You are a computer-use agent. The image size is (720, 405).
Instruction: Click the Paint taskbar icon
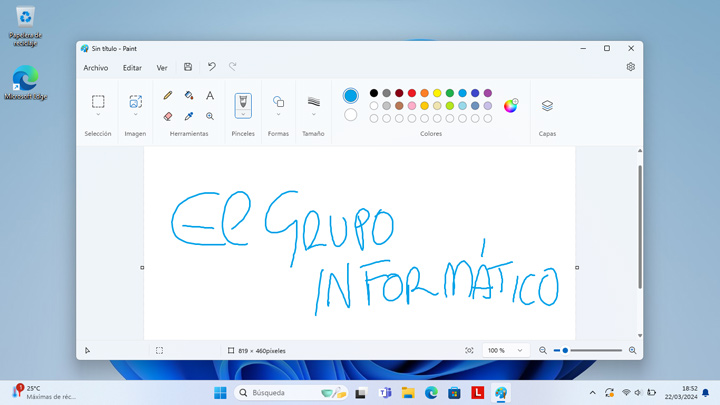[x=501, y=393]
